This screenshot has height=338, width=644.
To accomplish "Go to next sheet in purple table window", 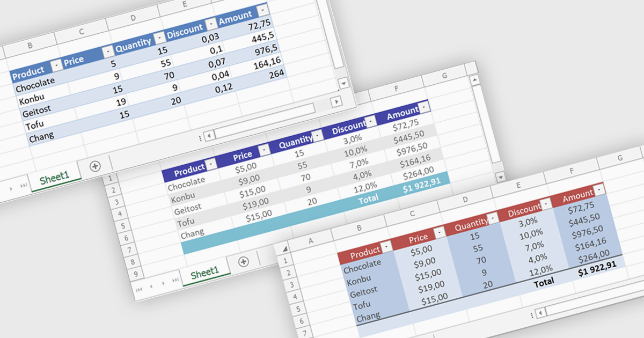I will click(164, 284).
